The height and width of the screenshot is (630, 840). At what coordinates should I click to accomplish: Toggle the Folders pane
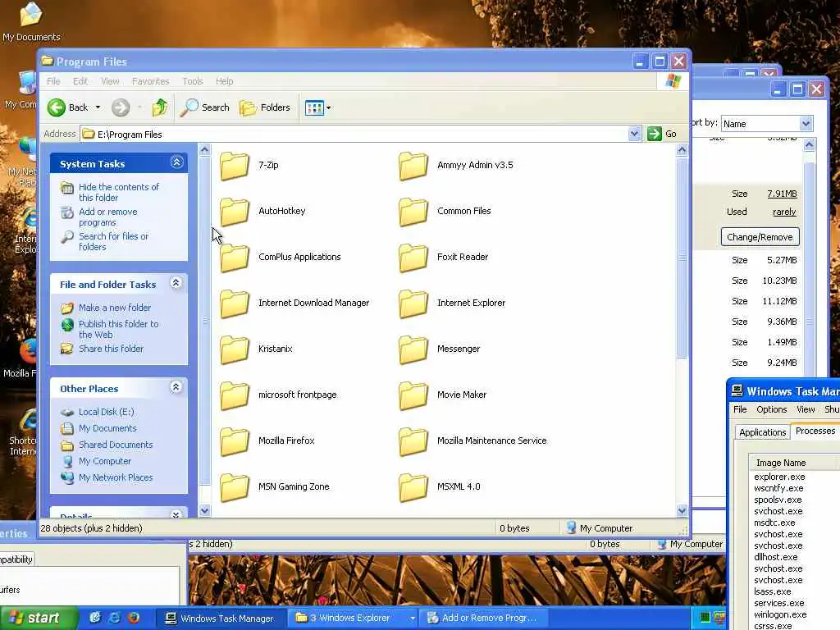pyautogui.click(x=265, y=107)
